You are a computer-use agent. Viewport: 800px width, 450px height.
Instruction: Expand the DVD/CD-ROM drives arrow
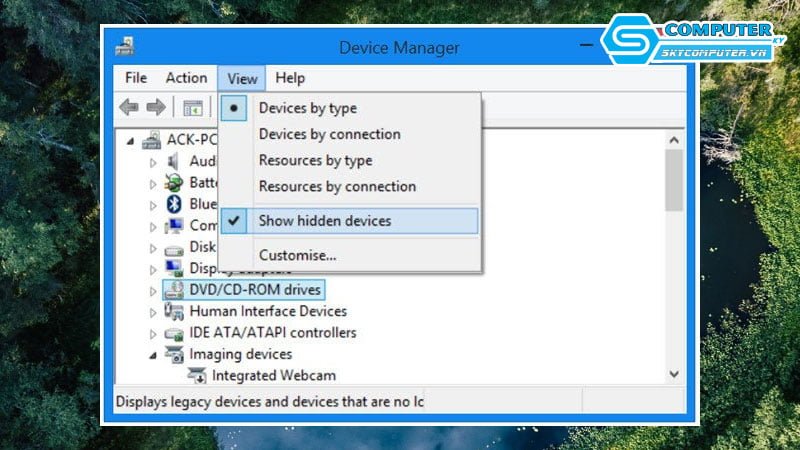[153, 291]
